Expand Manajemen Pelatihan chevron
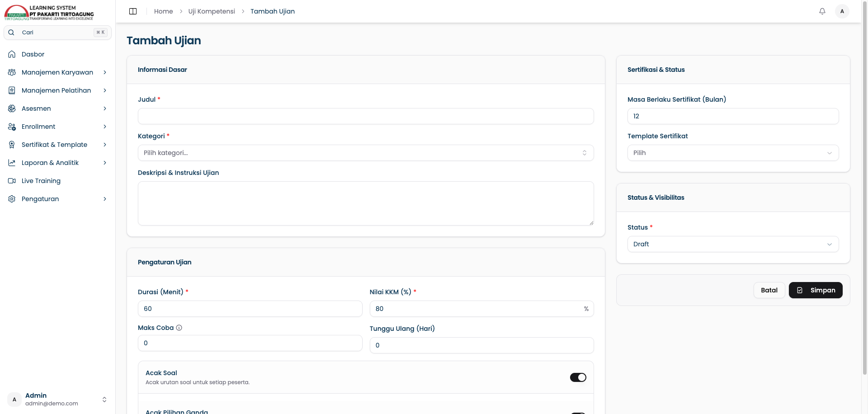The image size is (868, 414). (105, 90)
